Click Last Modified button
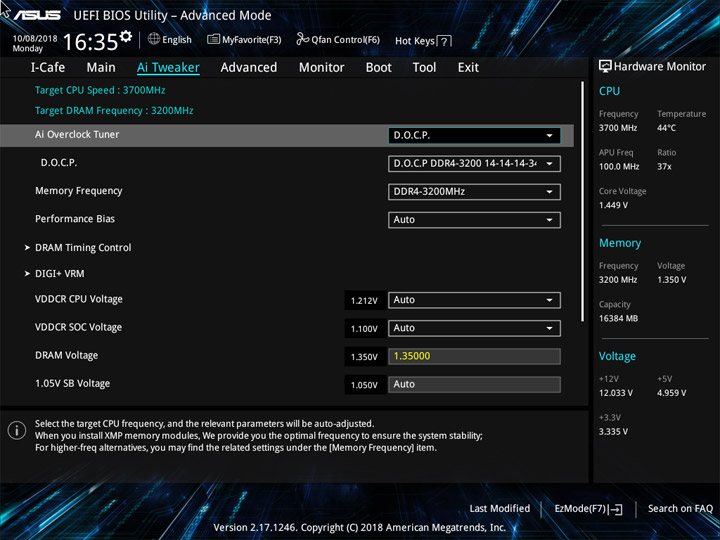The image size is (720, 540). click(x=500, y=509)
